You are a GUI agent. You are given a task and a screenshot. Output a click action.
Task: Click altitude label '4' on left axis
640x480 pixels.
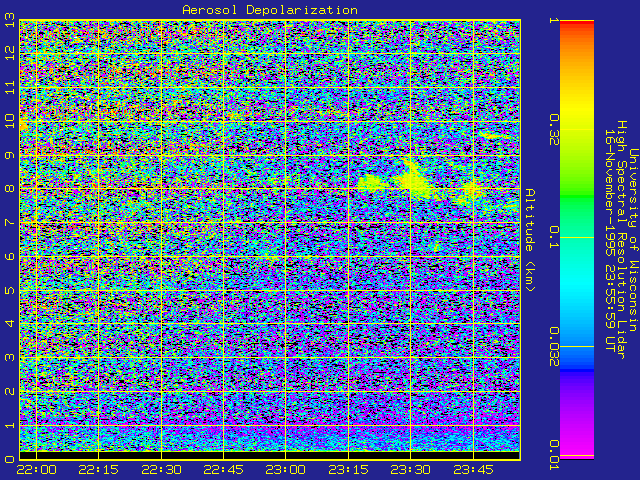[x=10, y=324]
